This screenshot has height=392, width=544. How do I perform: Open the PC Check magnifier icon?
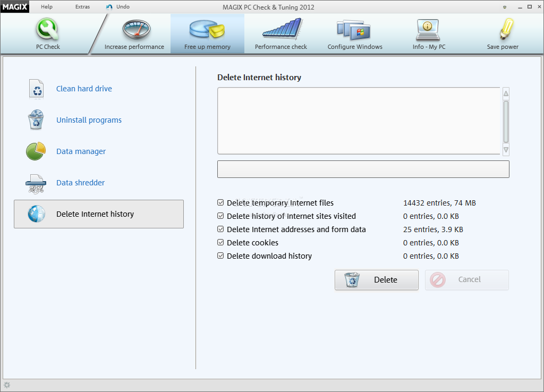[47, 29]
